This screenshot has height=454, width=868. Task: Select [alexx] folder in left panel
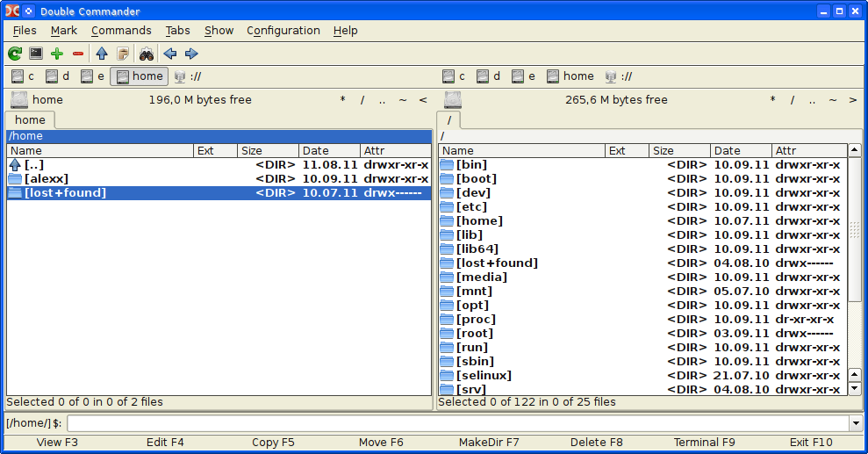click(x=219, y=179)
